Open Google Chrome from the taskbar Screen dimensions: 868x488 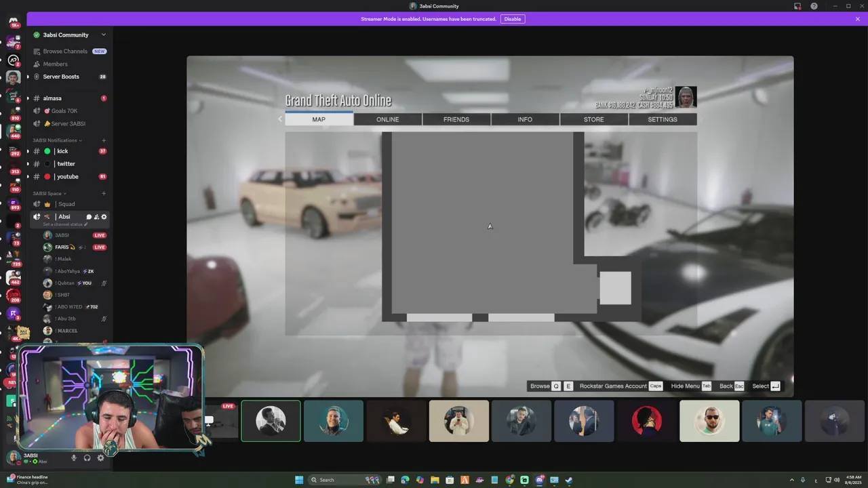tap(509, 480)
